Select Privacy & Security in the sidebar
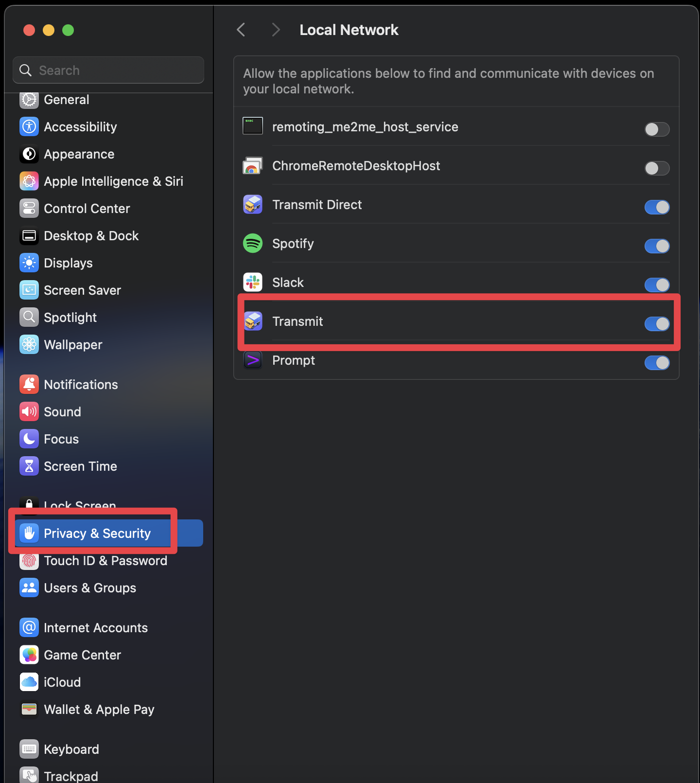The image size is (700, 783). pos(109,533)
